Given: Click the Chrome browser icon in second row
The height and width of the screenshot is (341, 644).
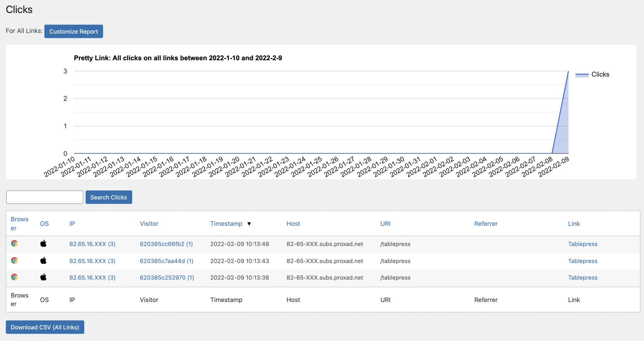Looking at the screenshot, I should 14,261.
